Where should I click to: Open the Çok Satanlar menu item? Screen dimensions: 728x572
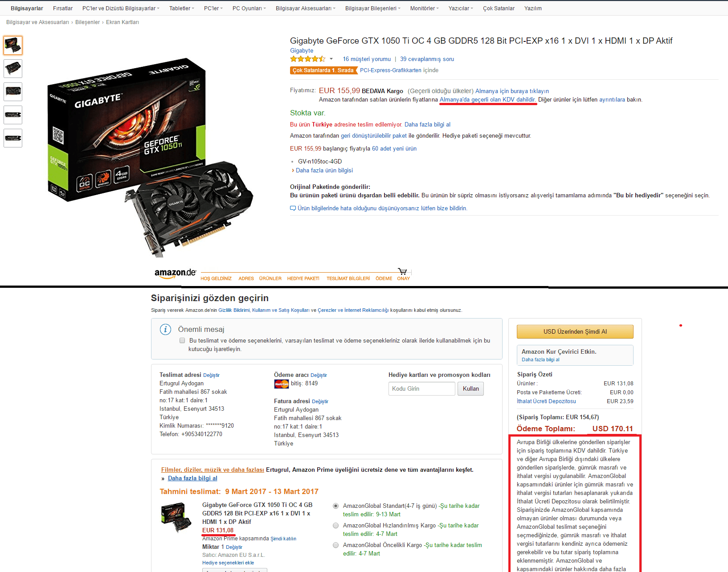[x=499, y=8]
